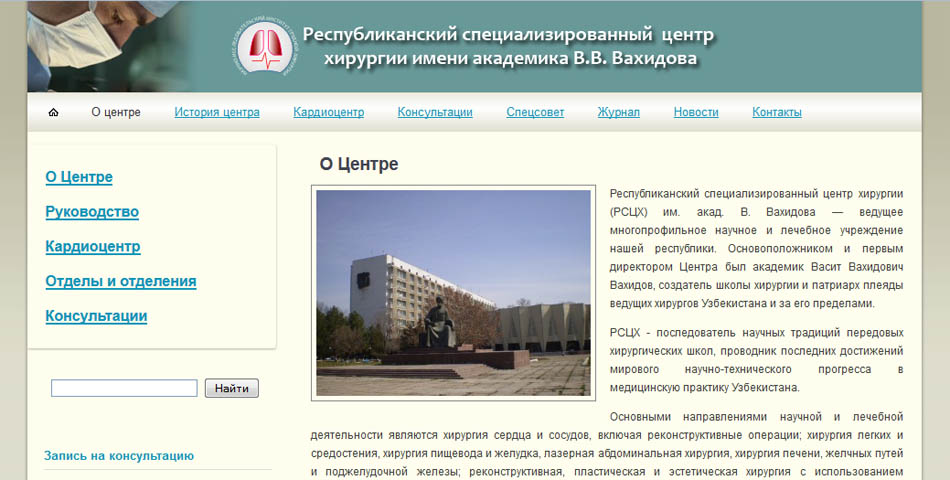Click 'Консультации' in the sidebar
Viewport: 950px width, 480px height.
(96, 317)
